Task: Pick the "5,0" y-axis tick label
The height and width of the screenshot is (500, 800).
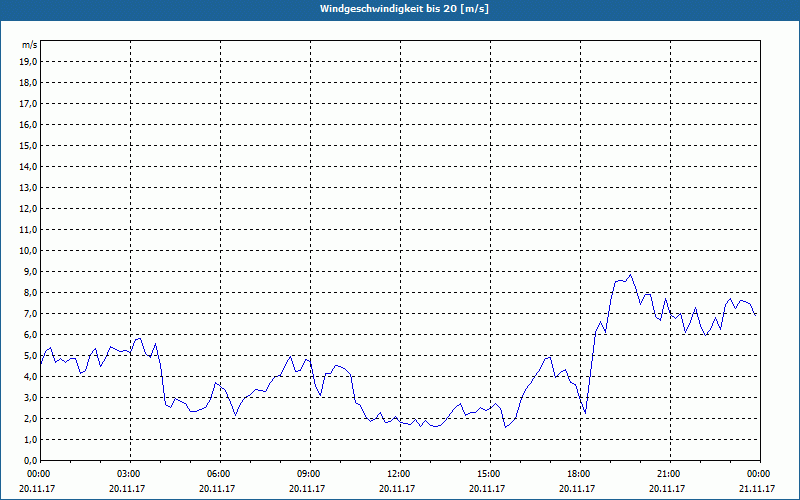Action: [x=30, y=356]
